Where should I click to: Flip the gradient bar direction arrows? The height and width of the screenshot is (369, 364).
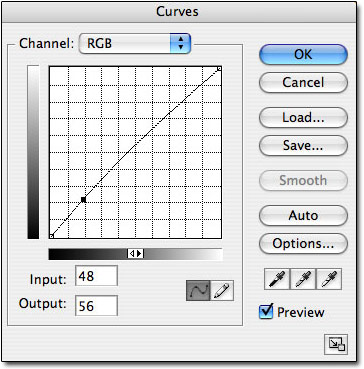coord(136,254)
